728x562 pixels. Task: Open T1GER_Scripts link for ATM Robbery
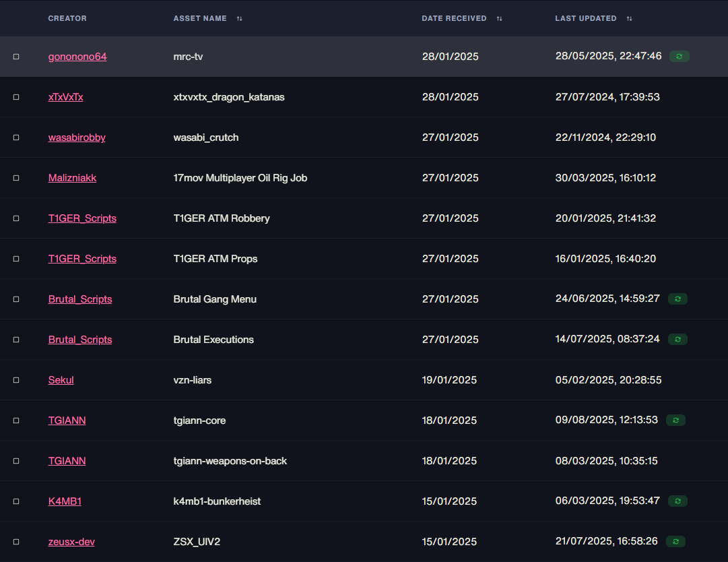pos(82,218)
